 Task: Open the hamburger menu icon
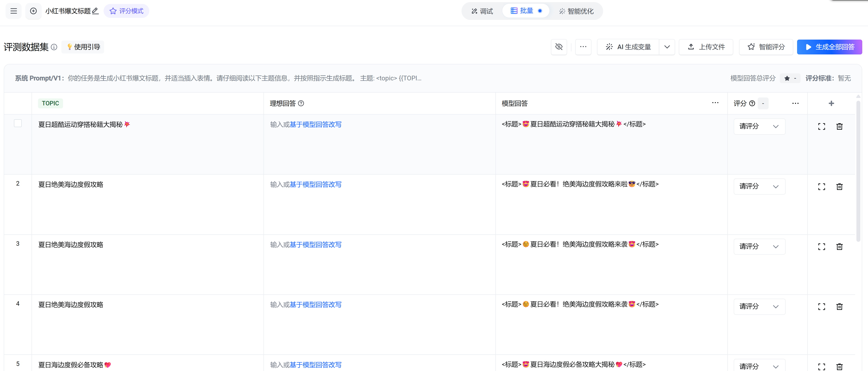pyautogui.click(x=13, y=11)
